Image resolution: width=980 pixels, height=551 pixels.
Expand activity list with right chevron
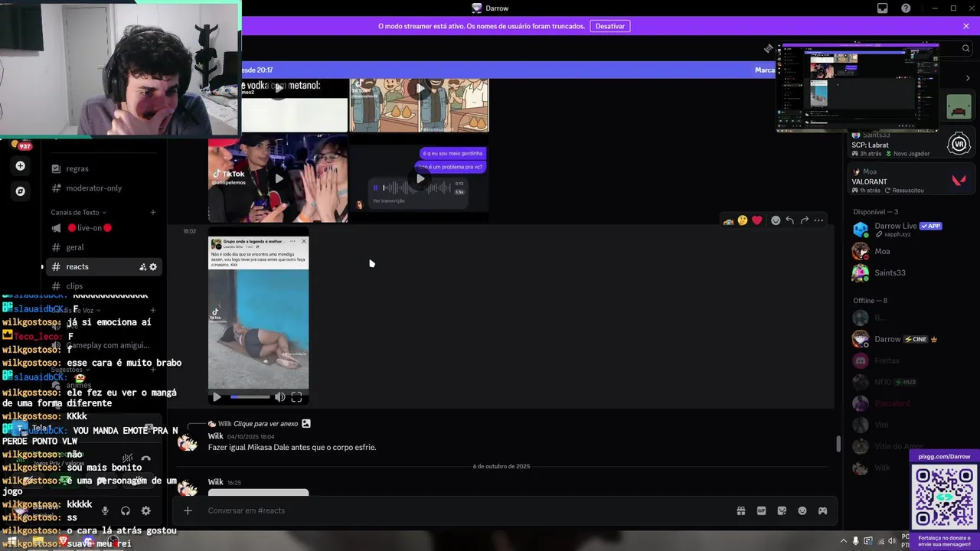pyautogui.click(x=968, y=78)
